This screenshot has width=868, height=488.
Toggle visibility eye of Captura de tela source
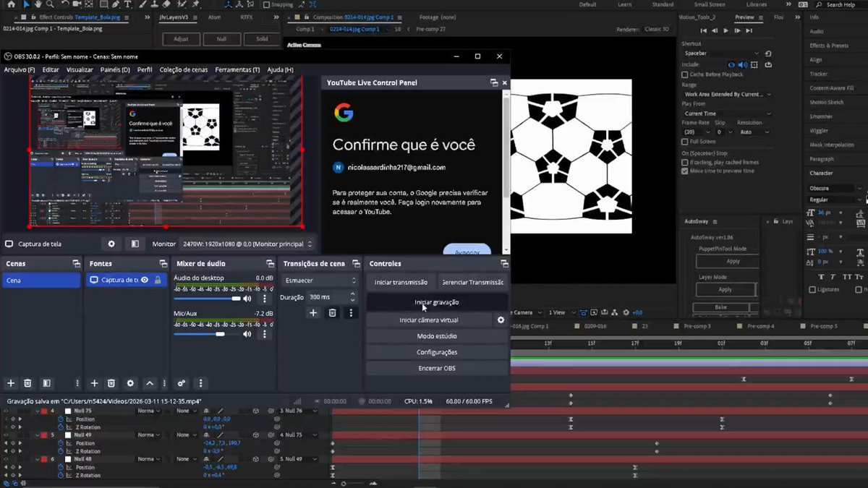pyautogui.click(x=145, y=280)
